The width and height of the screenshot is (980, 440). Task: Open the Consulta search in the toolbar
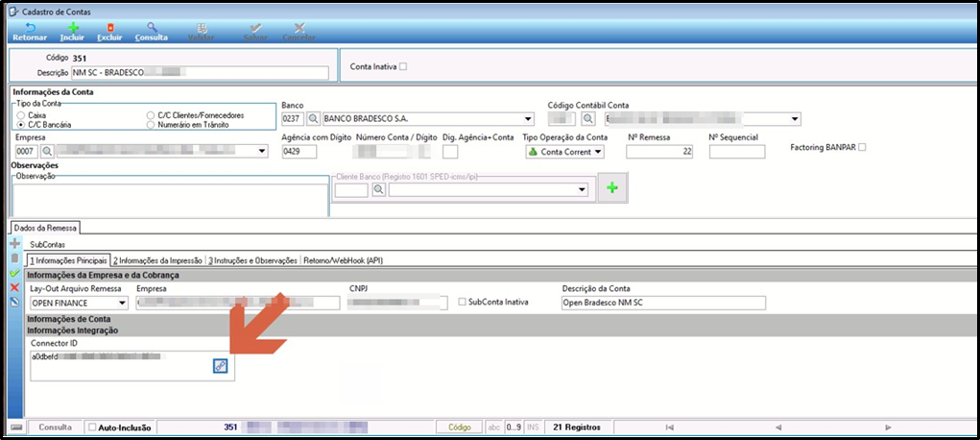[x=152, y=32]
